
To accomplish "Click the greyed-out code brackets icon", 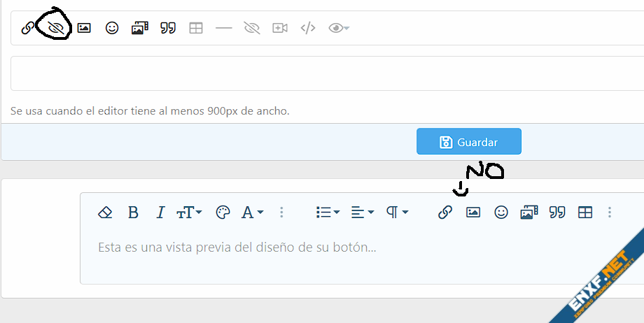I will pyautogui.click(x=308, y=28).
